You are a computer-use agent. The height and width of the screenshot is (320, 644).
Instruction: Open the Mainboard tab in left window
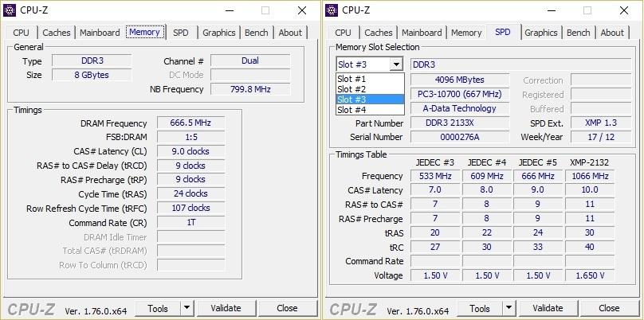pos(100,33)
